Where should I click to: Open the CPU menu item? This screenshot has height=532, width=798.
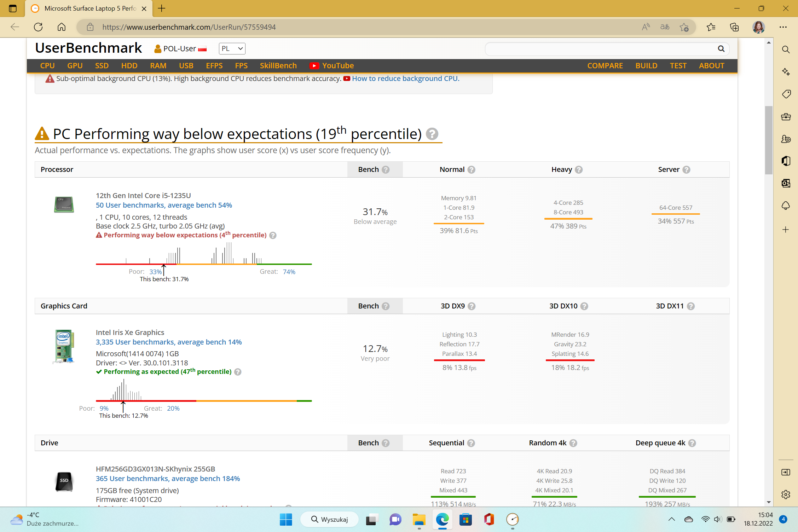(x=47, y=66)
